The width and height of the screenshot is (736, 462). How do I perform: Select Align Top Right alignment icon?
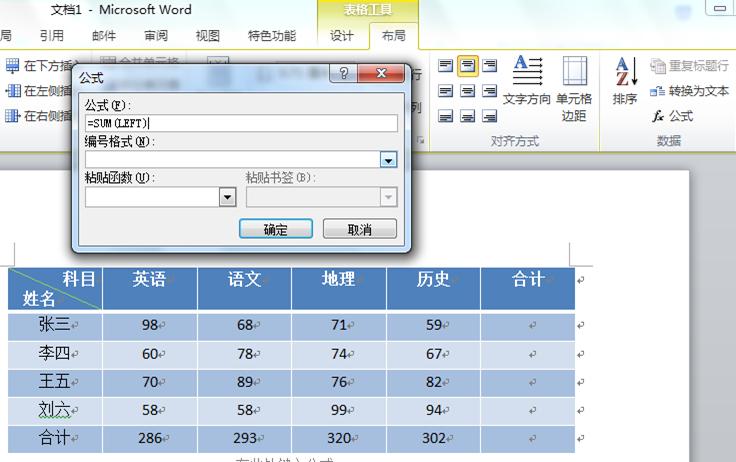490,66
